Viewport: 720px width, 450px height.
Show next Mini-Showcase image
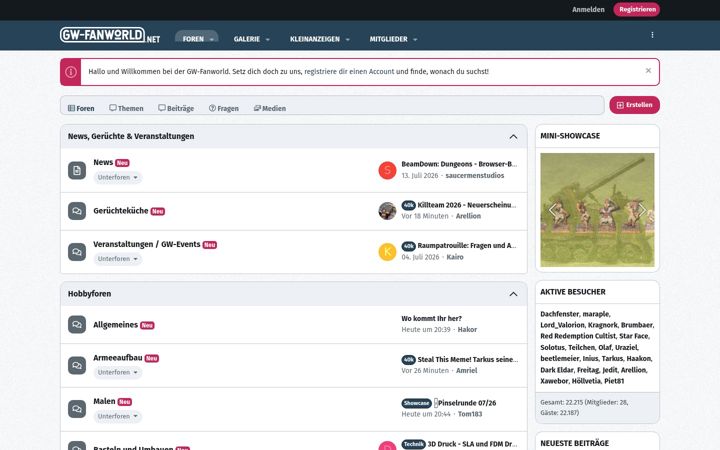(x=642, y=210)
